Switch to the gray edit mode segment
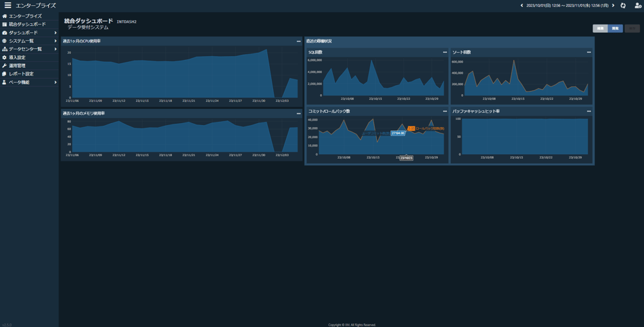The image size is (644, 327). (x=600, y=28)
